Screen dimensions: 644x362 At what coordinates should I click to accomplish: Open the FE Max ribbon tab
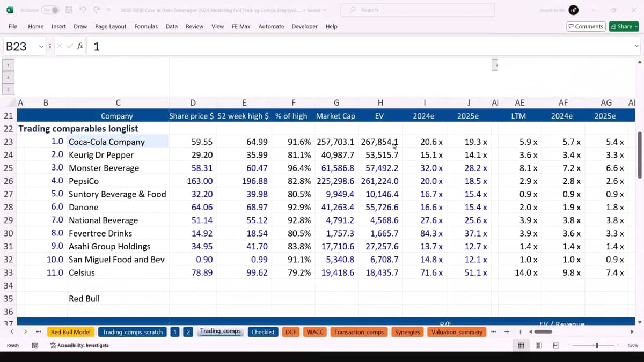(x=241, y=26)
